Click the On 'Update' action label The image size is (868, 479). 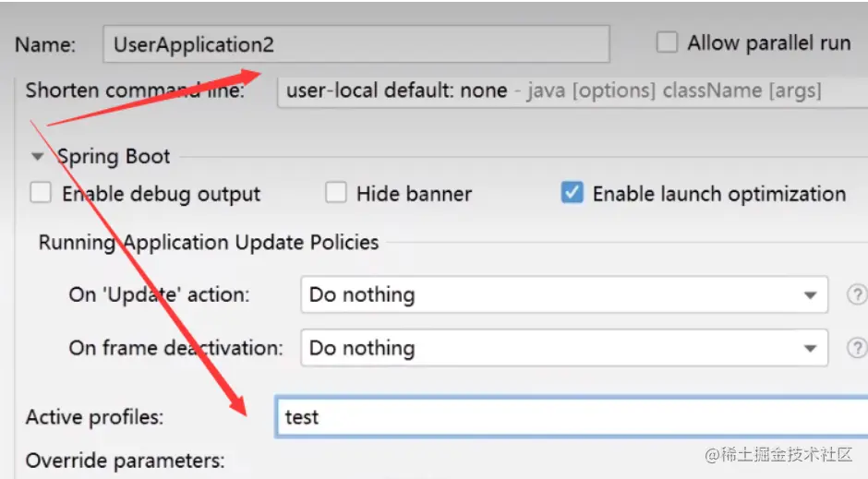coord(159,295)
